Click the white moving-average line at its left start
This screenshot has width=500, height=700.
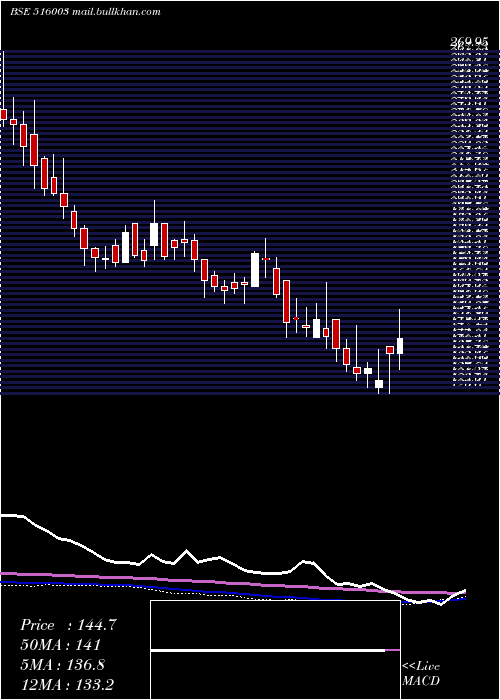click(11, 516)
